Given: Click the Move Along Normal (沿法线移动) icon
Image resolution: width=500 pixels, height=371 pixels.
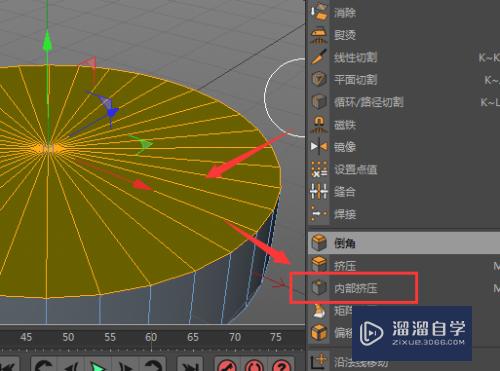Looking at the screenshot, I should (319, 361).
